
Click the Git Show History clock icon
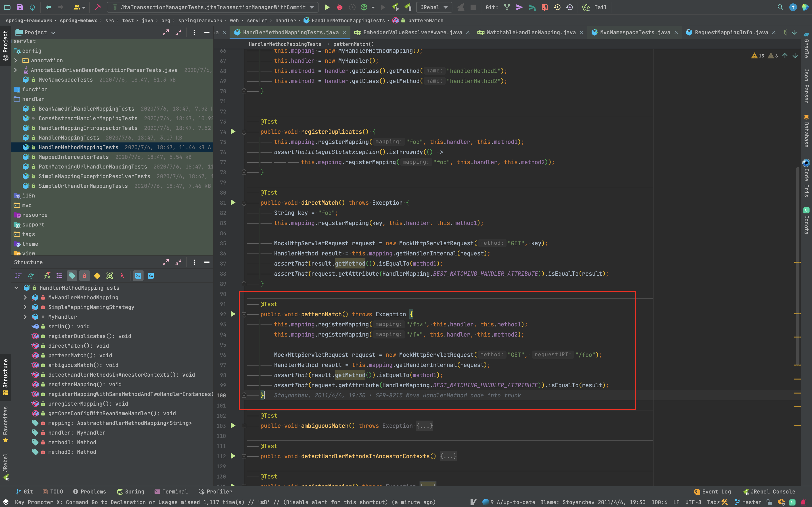557,7
